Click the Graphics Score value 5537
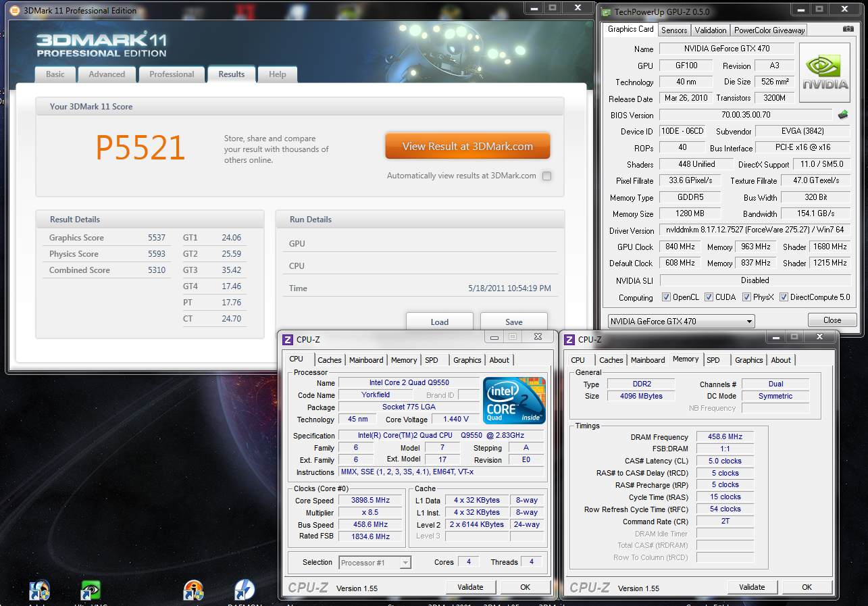Image resolution: width=868 pixels, height=606 pixels. click(157, 238)
